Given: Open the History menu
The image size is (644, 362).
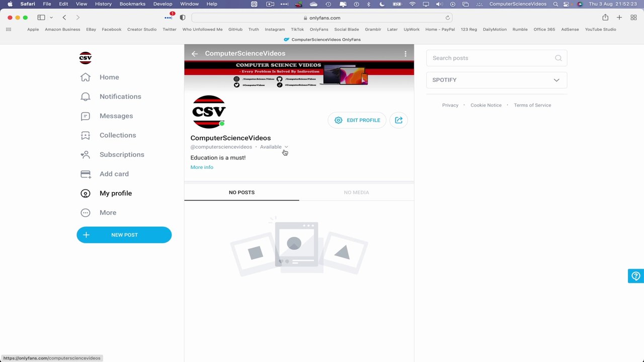Looking at the screenshot, I should point(103,4).
